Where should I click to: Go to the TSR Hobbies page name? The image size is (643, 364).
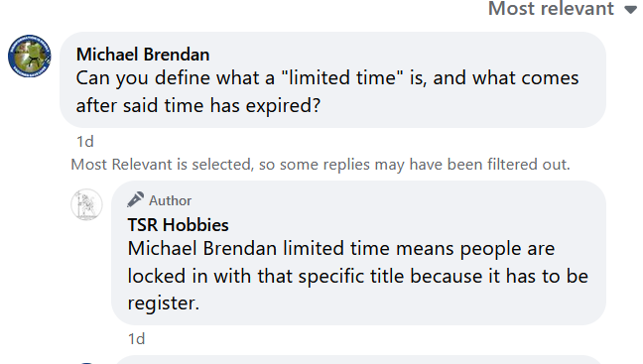(178, 225)
